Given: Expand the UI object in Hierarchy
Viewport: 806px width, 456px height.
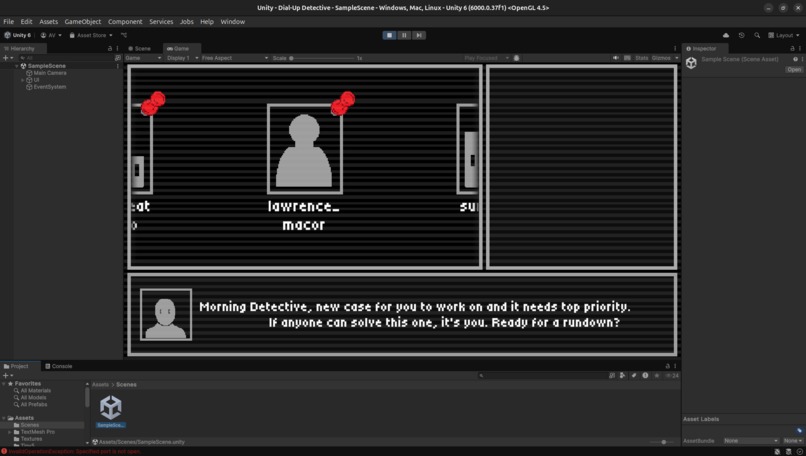Looking at the screenshot, I should tap(23, 80).
